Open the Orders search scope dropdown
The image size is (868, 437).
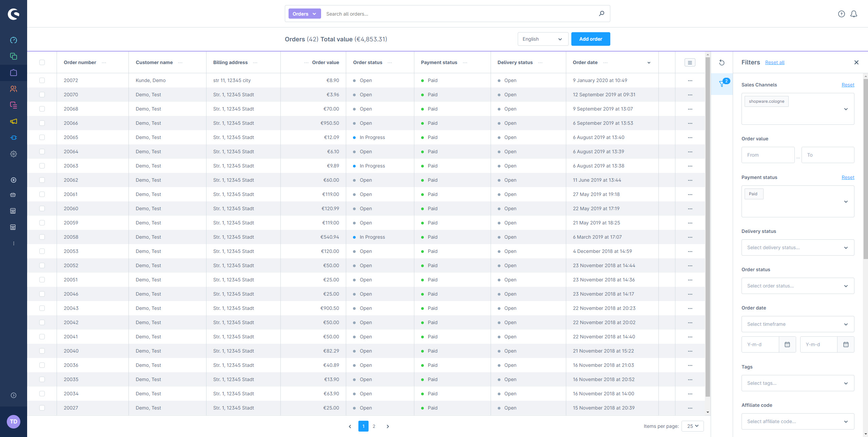coord(304,14)
